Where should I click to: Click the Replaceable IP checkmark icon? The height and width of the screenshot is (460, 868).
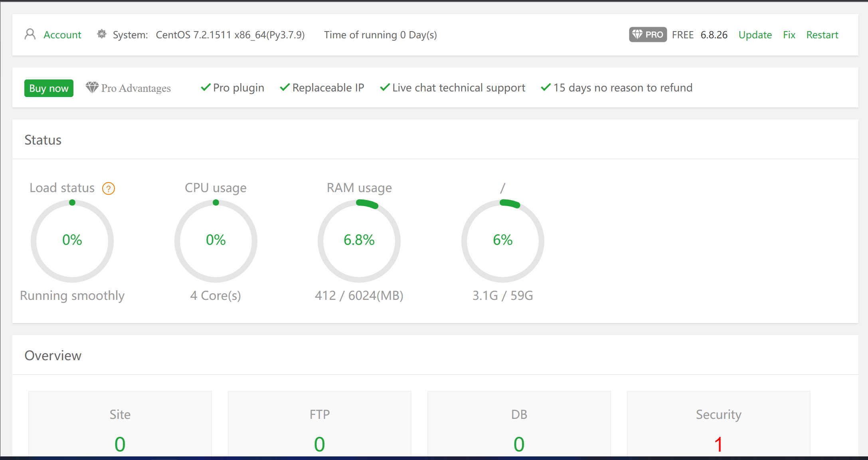[285, 87]
